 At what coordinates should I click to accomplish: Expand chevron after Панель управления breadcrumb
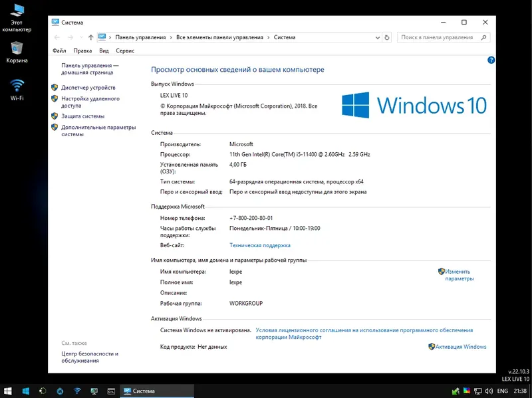(x=171, y=37)
